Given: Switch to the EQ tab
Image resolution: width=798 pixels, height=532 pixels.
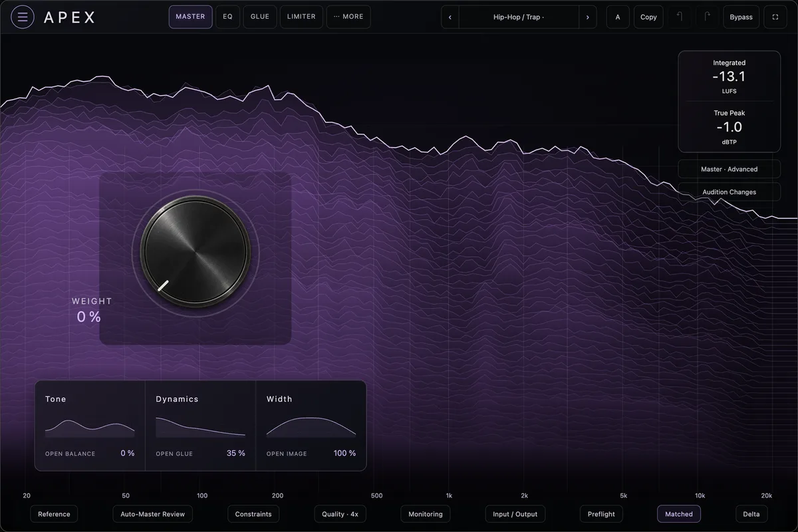Looking at the screenshot, I should tap(228, 17).
